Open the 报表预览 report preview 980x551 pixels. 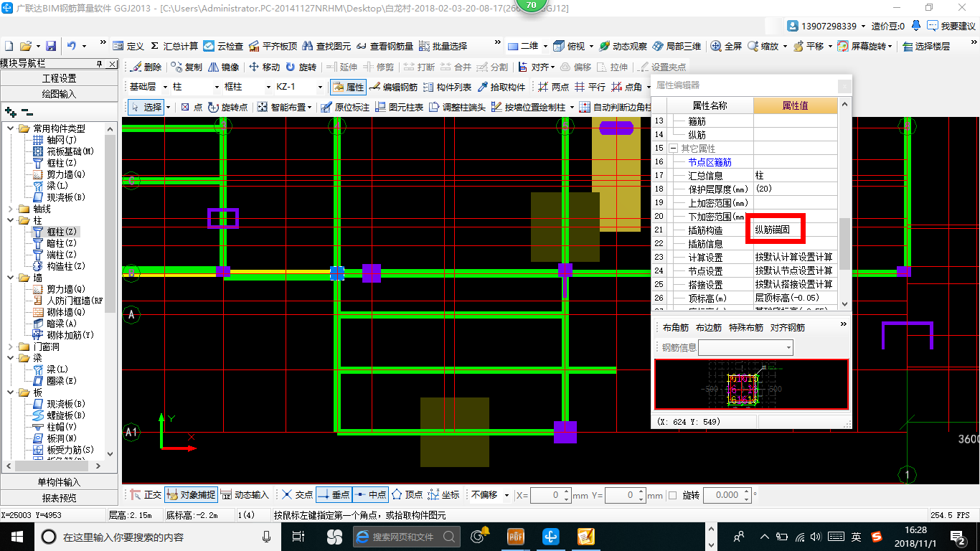(x=60, y=497)
